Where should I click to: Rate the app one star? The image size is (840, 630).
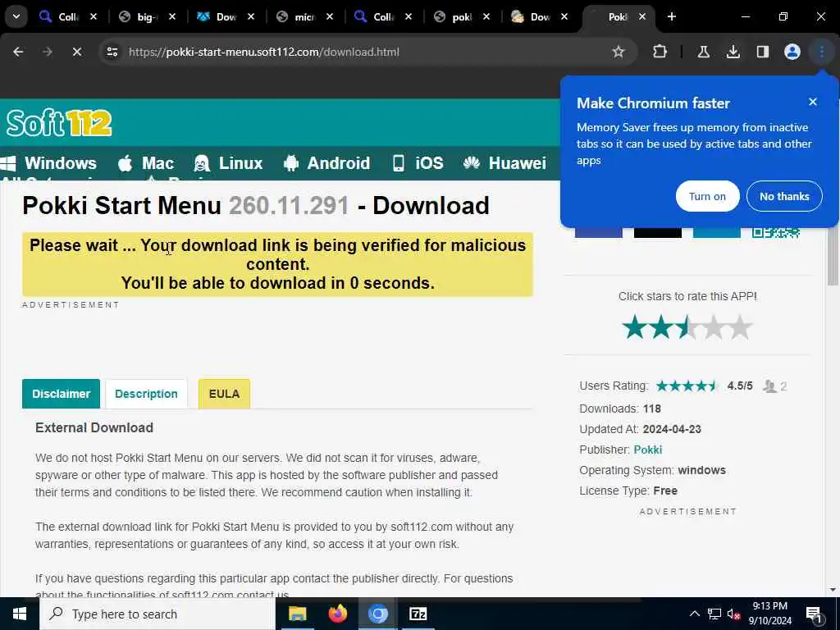point(635,326)
